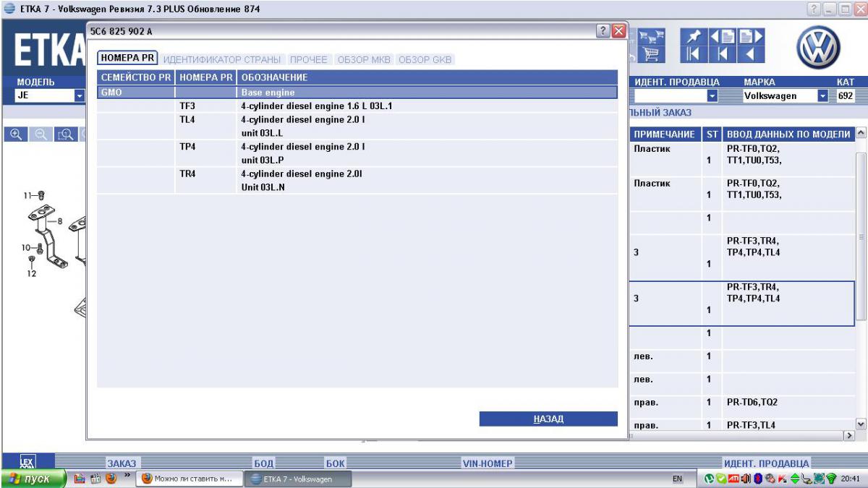
Task: Click the ПРИМЕЧАНИЕ column header
Action: [x=664, y=134]
